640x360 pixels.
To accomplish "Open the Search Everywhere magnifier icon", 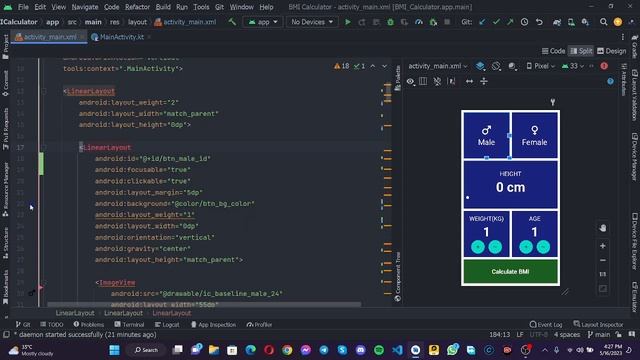I will [x=603, y=22].
